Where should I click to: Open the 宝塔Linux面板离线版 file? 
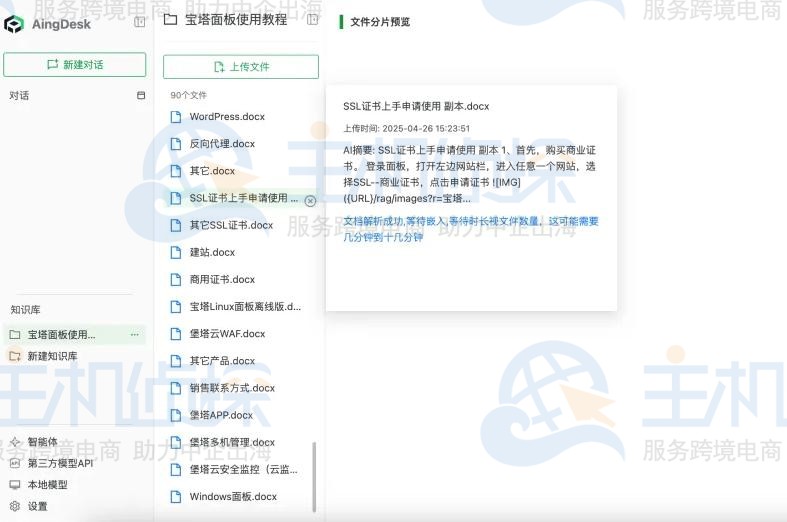click(x=245, y=306)
